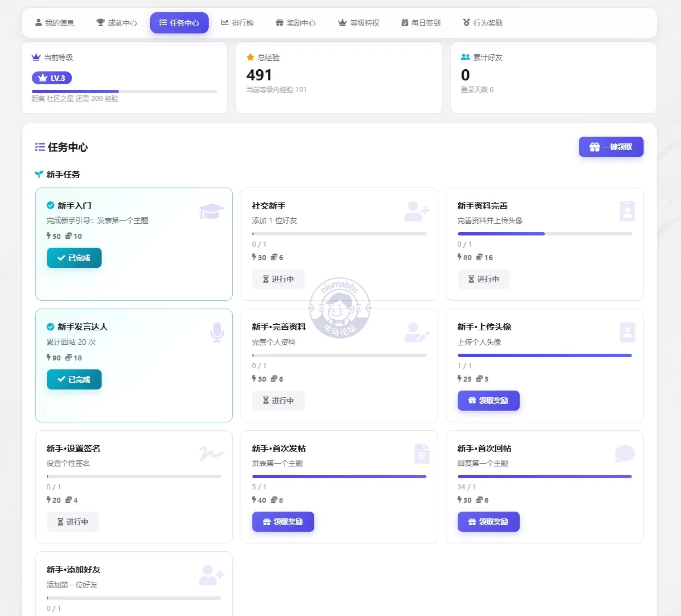681x616 pixels.
Task: Open 等级特权 tab
Action: coord(359,23)
